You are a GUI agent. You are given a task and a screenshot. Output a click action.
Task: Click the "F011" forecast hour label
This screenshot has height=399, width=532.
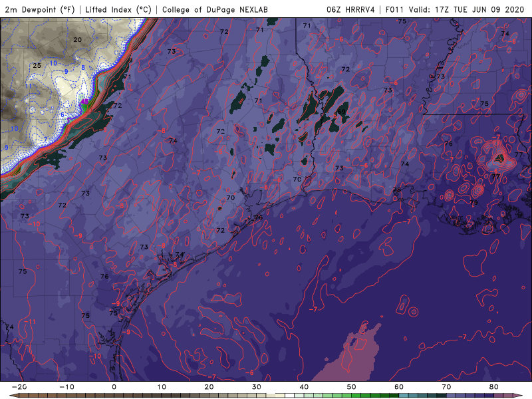click(395, 9)
